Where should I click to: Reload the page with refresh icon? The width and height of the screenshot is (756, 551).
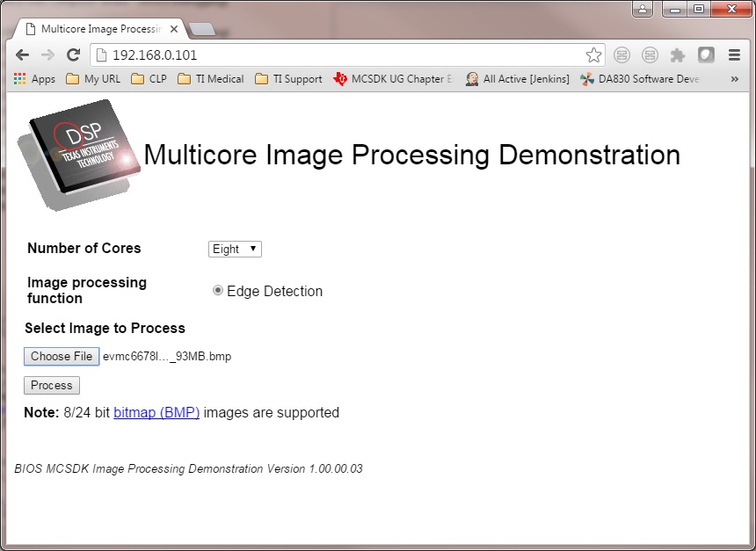[74, 55]
